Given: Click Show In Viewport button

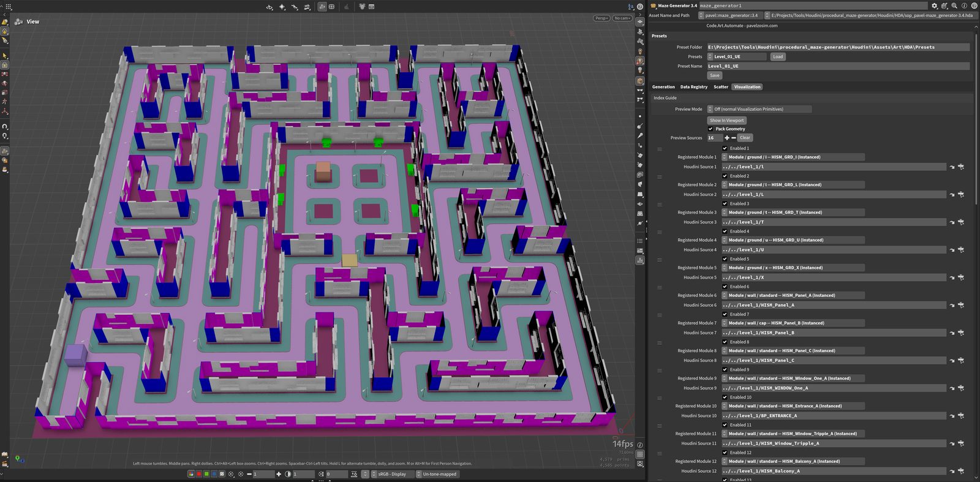Looking at the screenshot, I should tap(727, 121).
